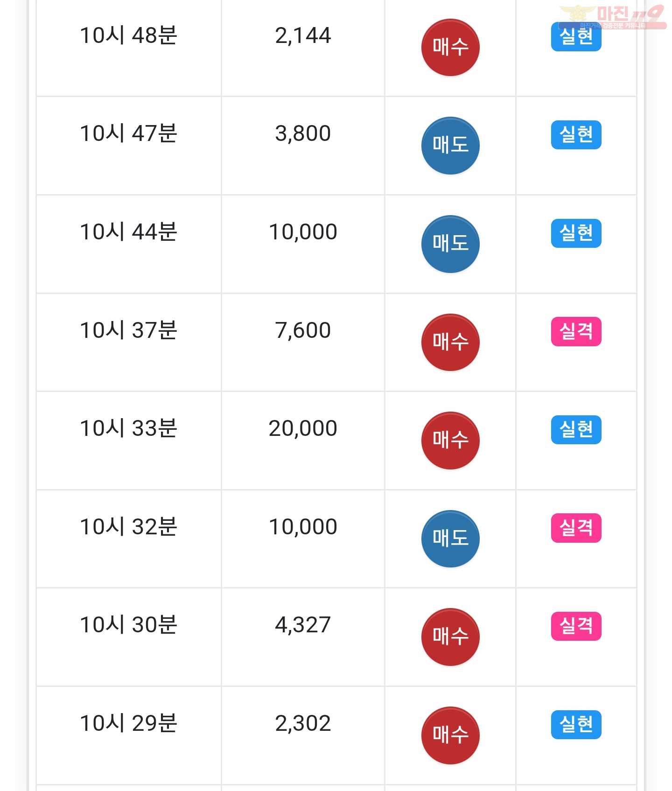The image size is (672, 791).
Task: Click the red 매수 circle for 10시 33분
Action: [x=450, y=440]
